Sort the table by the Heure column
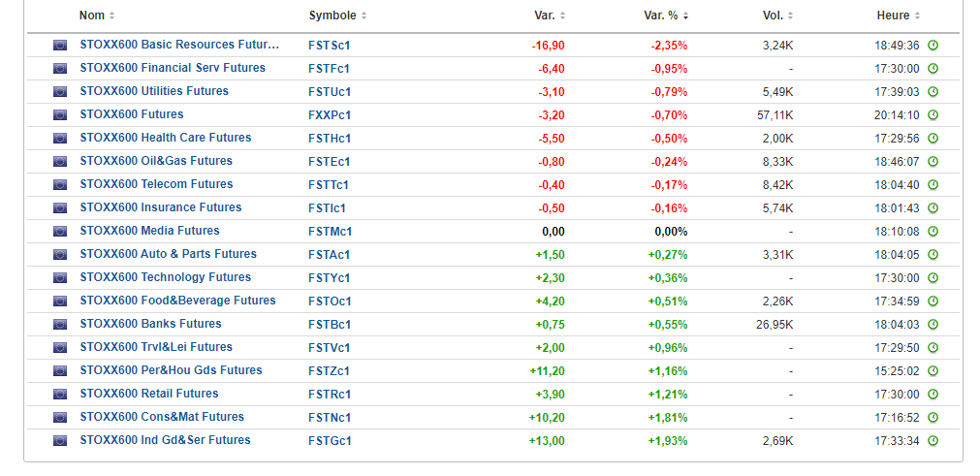The width and height of the screenshot is (980, 476). (898, 16)
